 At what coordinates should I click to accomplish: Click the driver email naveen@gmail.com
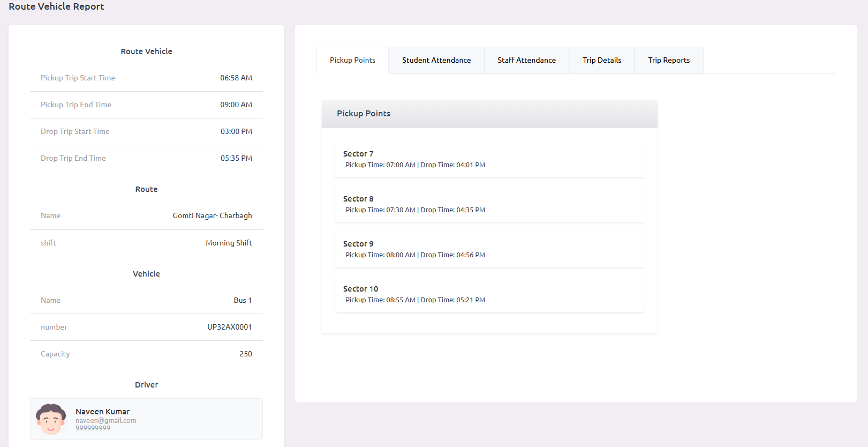[x=105, y=421]
